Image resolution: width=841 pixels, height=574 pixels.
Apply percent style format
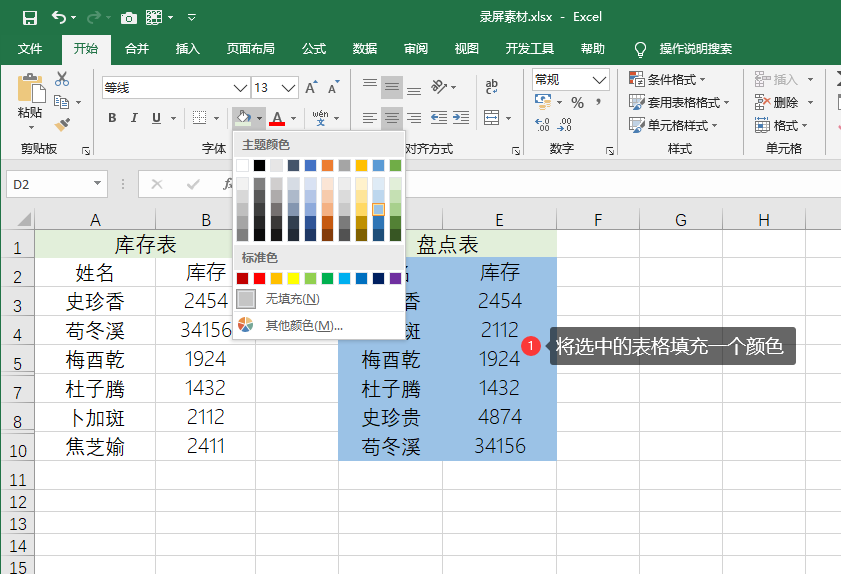click(x=577, y=102)
